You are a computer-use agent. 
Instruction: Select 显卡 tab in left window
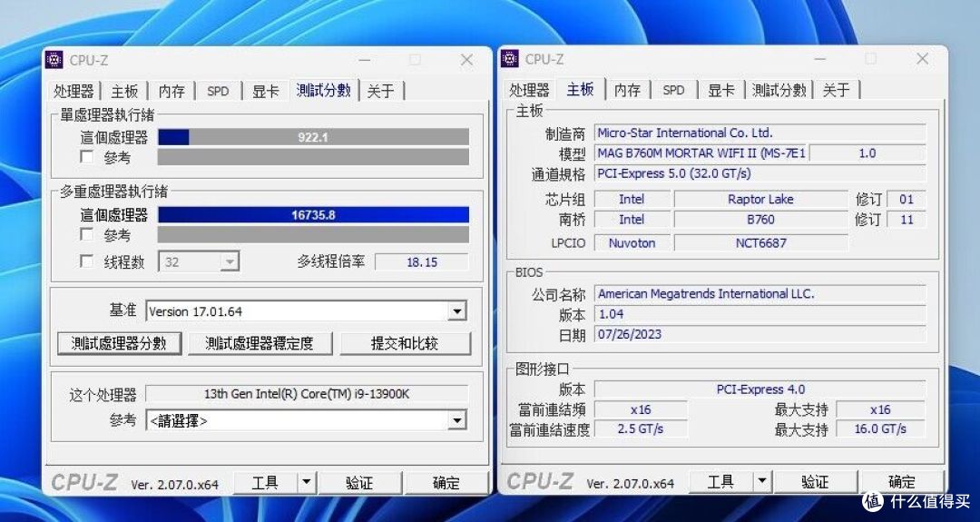pos(266,92)
